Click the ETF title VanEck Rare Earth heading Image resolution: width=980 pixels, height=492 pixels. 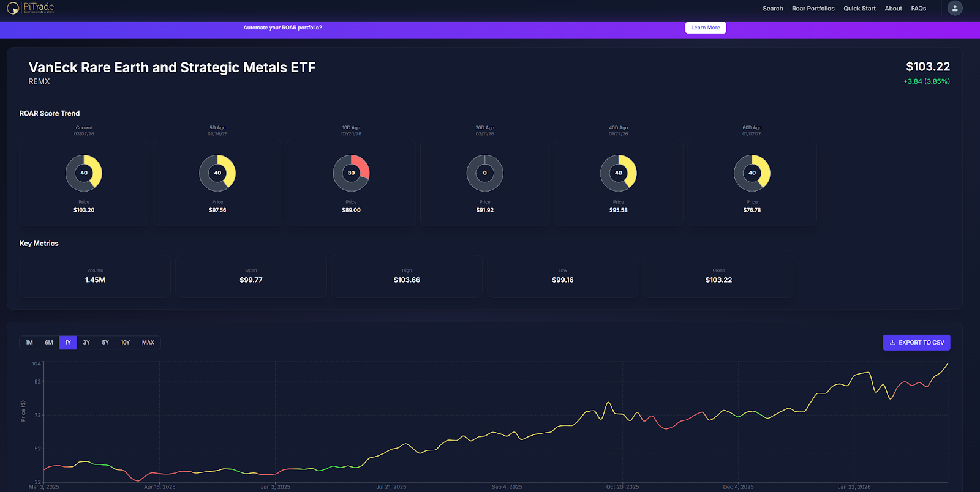pos(172,67)
